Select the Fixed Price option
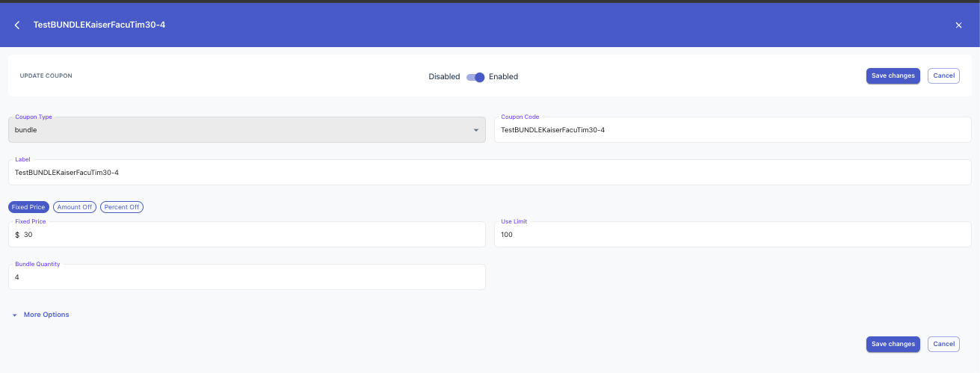Image resolution: width=980 pixels, height=373 pixels. (29, 207)
